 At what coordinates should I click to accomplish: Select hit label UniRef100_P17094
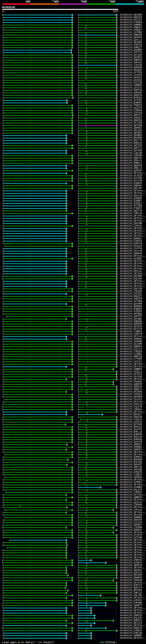point(131,123)
